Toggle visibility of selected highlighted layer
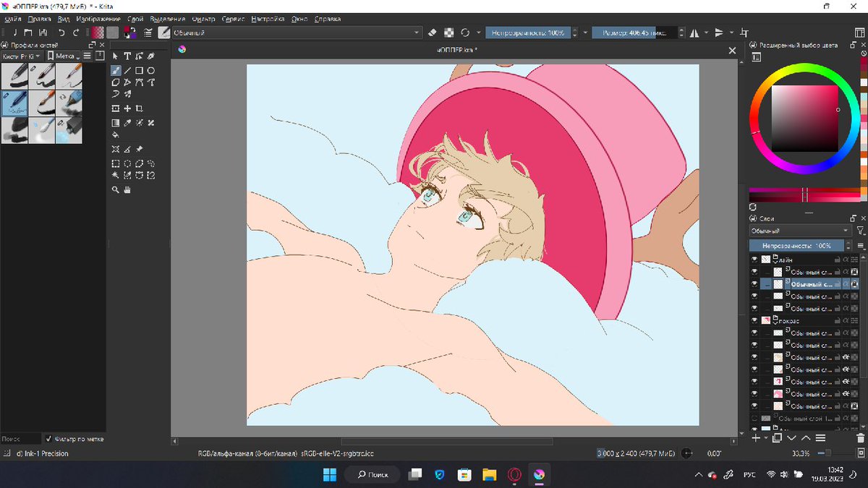The height and width of the screenshot is (488, 868). 754,284
